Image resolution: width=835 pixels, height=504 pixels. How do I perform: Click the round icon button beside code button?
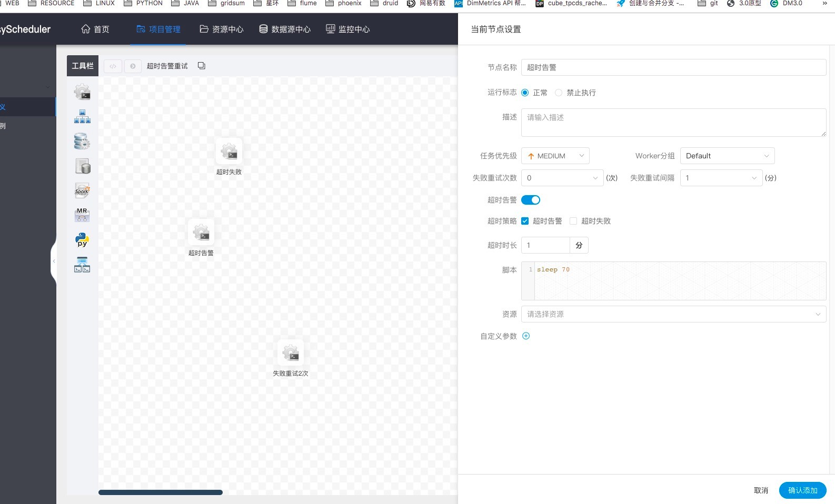[133, 66]
